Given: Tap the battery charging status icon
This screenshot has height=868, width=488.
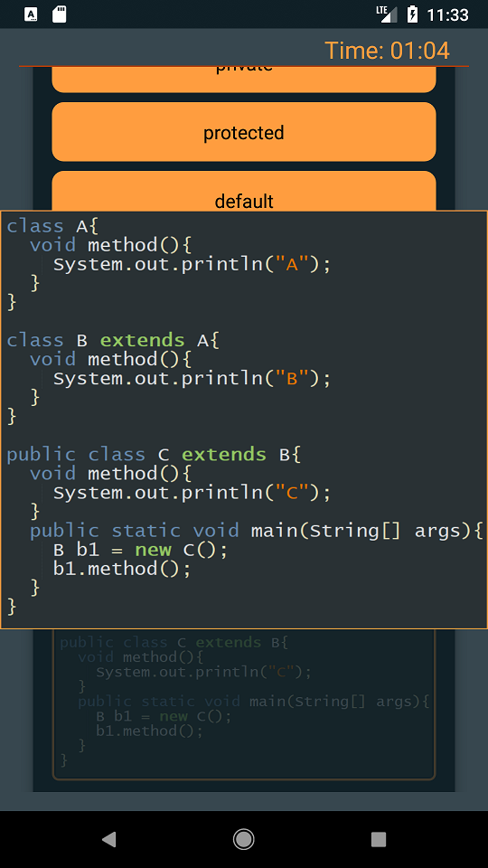Looking at the screenshot, I should (x=412, y=14).
